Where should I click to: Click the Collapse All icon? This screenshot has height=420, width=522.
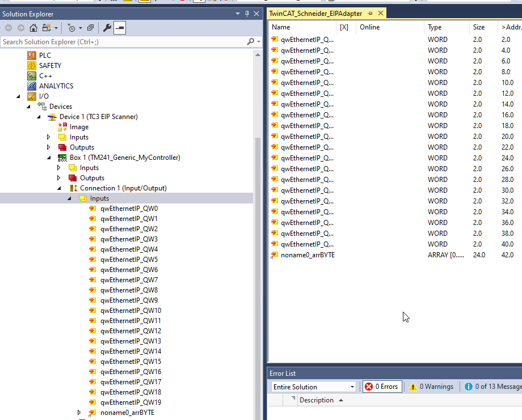[90, 28]
